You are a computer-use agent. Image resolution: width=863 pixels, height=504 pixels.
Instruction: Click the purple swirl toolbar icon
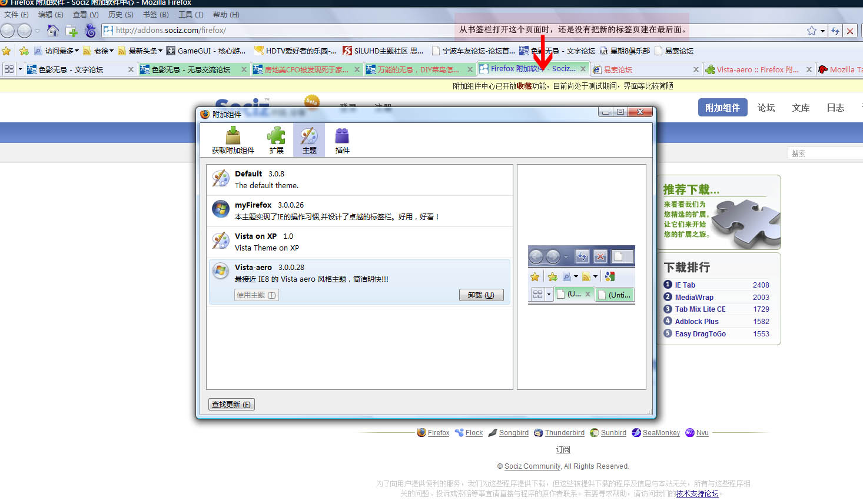[x=90, y=31]
